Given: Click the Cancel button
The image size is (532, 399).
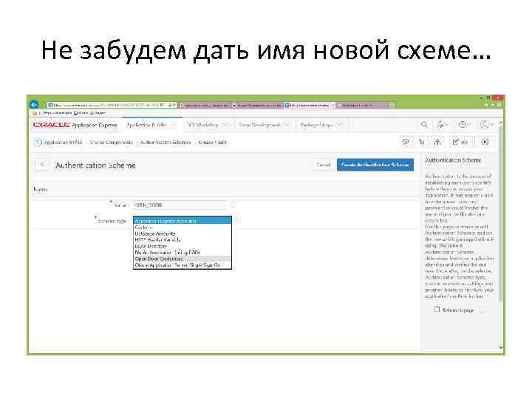Looking at the screenshot, I should point(323,165).
